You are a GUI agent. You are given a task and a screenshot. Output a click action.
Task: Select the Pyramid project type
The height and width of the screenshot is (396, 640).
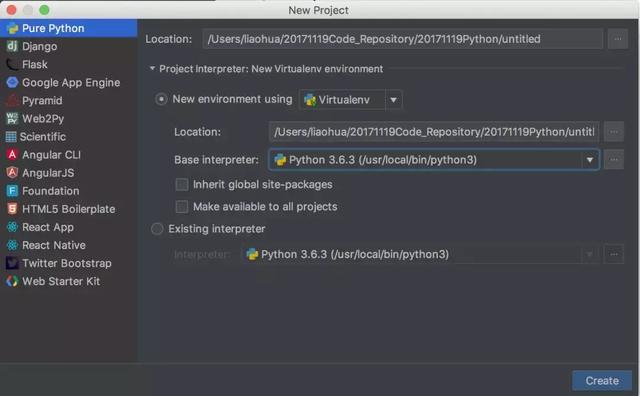[x=69, y=100]
